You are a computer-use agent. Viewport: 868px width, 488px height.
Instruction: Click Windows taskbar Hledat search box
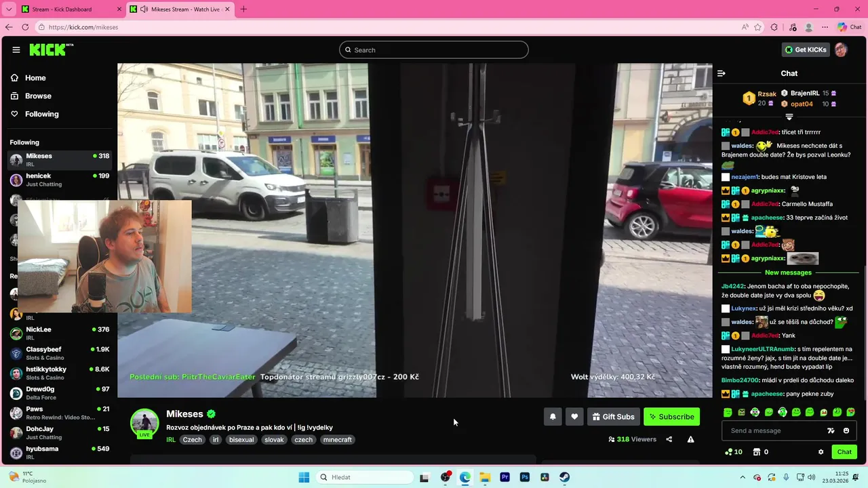(366, 477)
